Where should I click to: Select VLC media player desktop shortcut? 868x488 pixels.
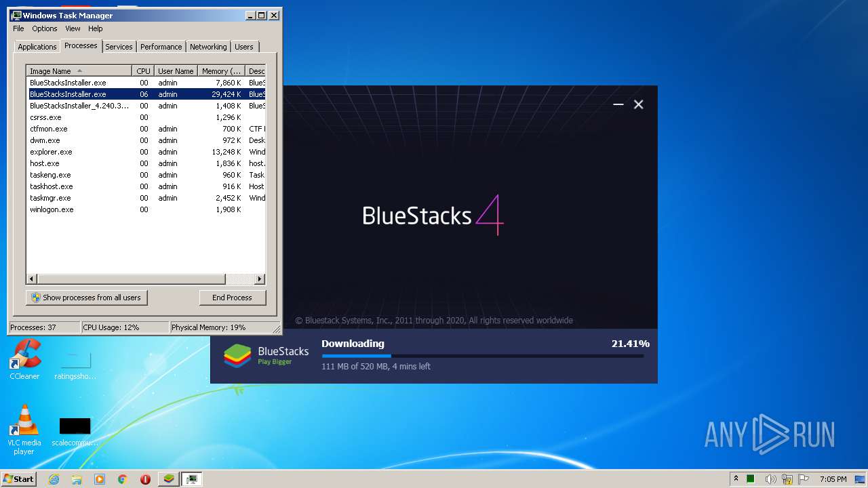tap(24, 430)
